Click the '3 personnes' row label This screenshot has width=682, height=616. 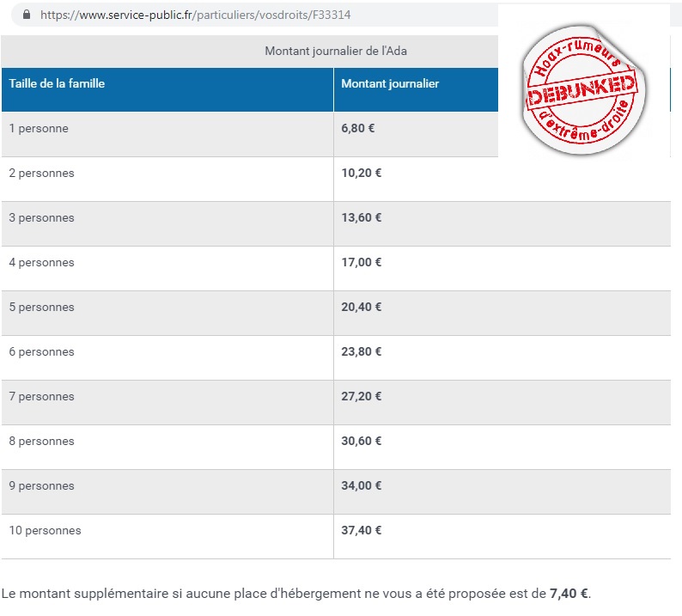(41, 218)
